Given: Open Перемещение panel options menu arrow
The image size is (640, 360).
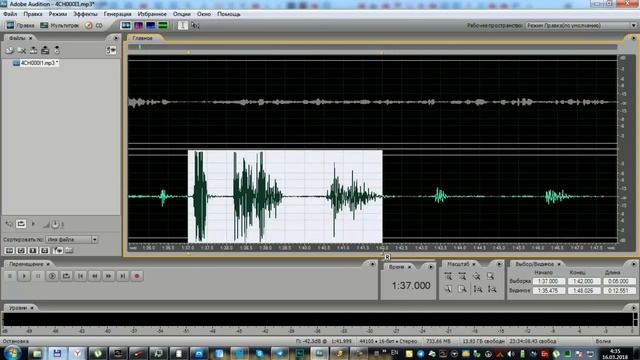Looking at the screenshot, I should [372, 264].
